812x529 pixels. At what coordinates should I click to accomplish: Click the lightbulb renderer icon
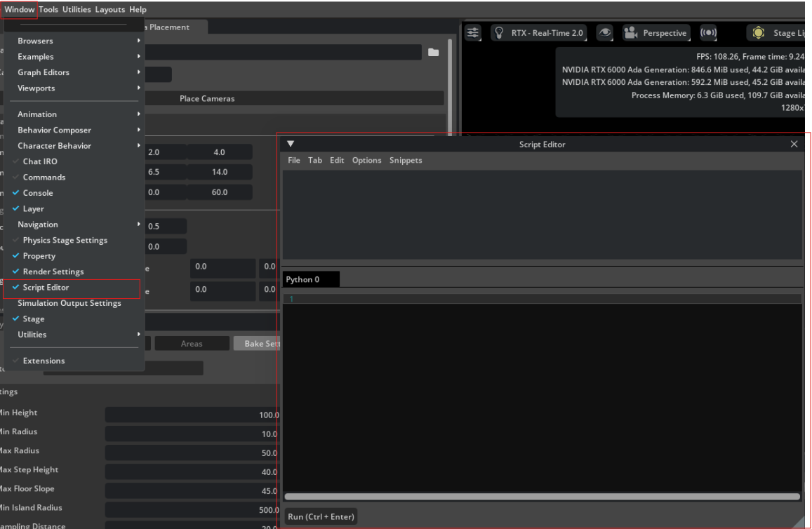click(500, 32)
